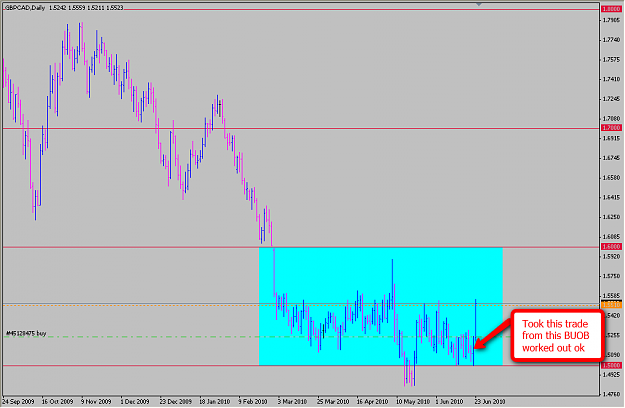625x408 pixels.
Task: Click the 1.7245 price axis label
Action: (612, 99)
